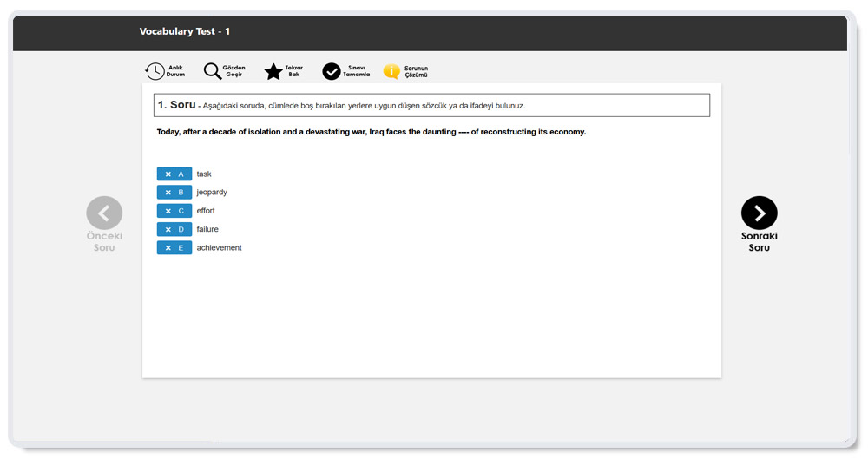Choose option E button
The height and width of the screenshot is (459, 868).
[x=174, y=247]
